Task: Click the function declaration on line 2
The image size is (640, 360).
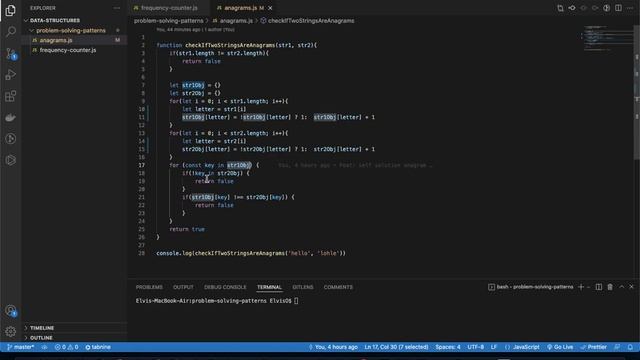Action: point(237,45)
